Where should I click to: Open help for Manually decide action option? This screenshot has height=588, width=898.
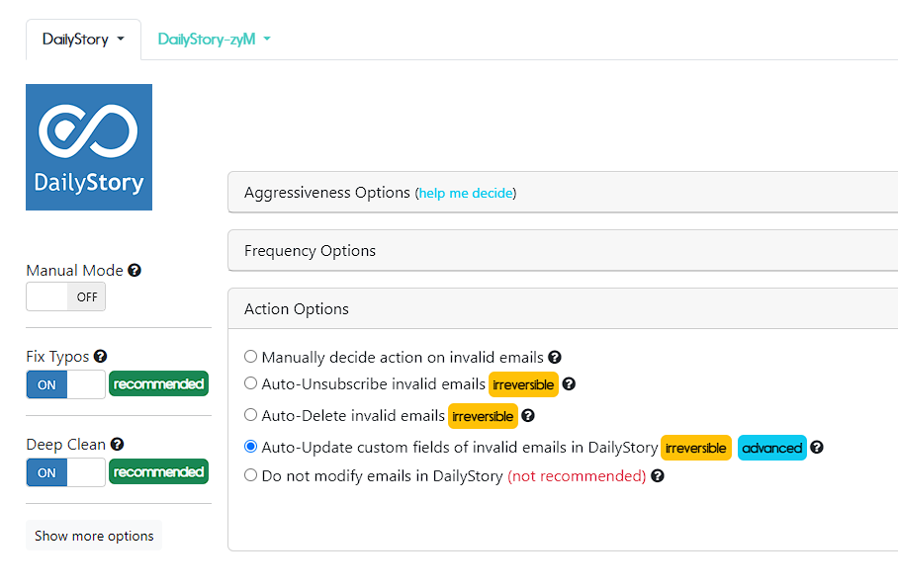pos(555,358)
